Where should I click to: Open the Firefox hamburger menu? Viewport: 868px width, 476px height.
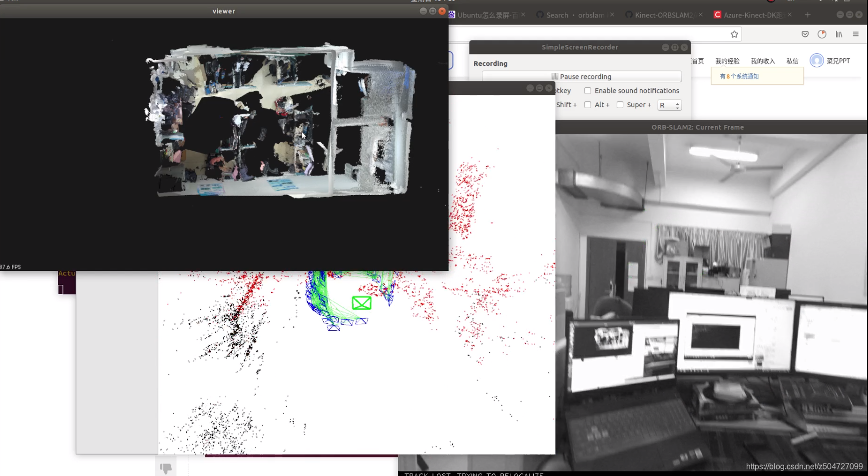(x=856, y=34)
